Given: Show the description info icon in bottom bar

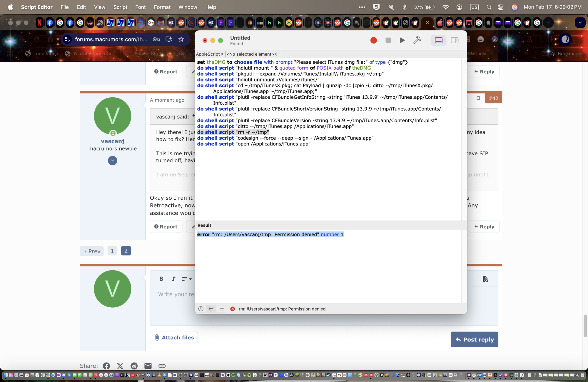Looking at the screenshot, I should click(201, 309).
